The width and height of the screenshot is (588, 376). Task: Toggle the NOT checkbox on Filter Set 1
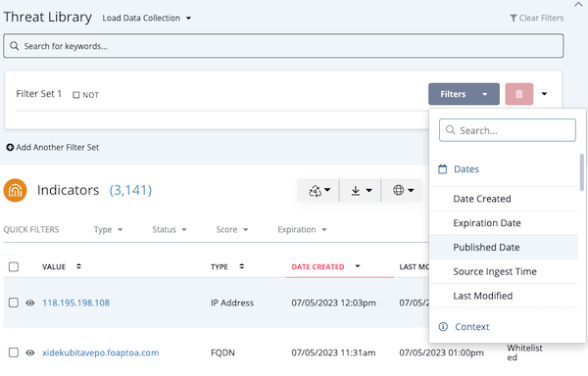[76, 95]
